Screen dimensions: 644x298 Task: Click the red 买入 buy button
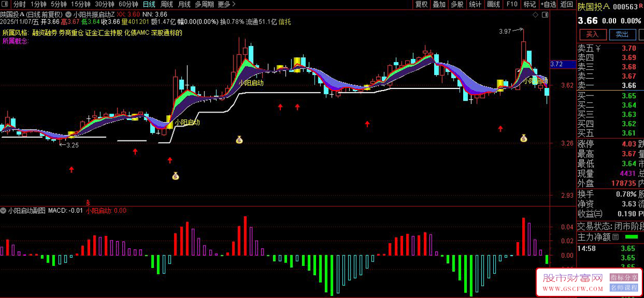tap(592, 34)
